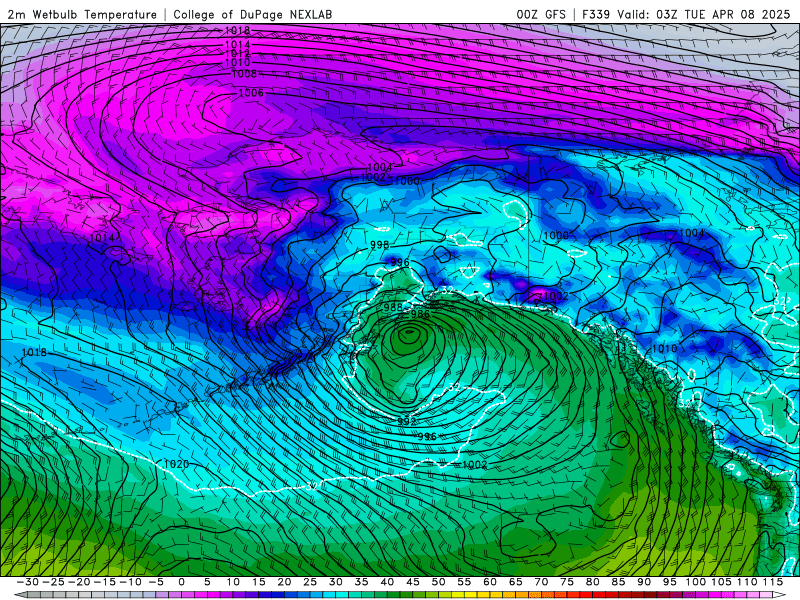Click the "00Z GFS" model run label
The width and height of the screenshot is (800, 600).
[x=541, y=15]
